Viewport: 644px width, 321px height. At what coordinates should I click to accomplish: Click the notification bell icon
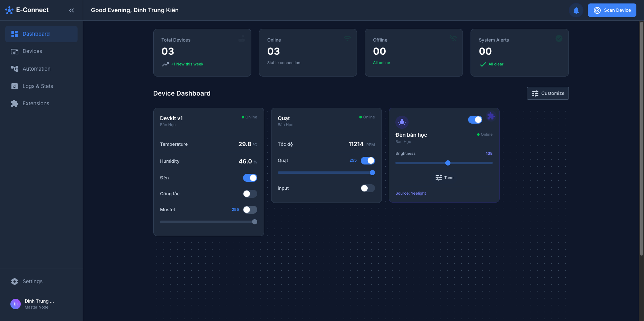576,10
